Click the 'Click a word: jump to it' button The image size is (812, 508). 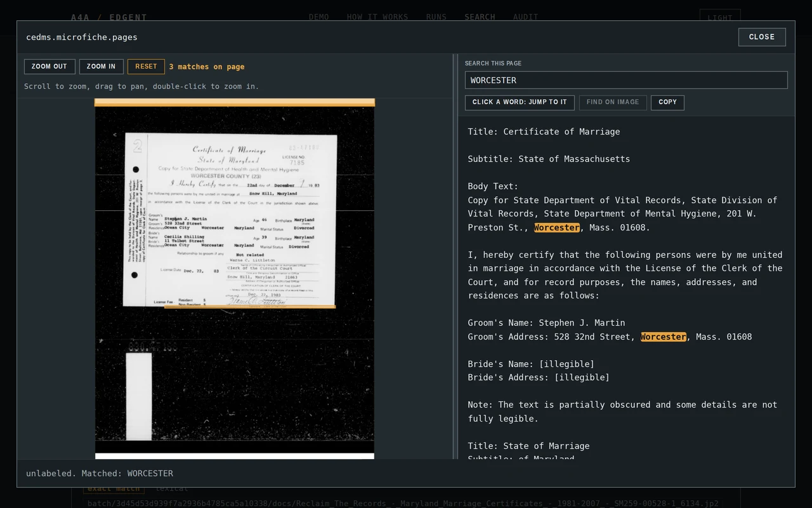pyautogui.click(x=520, y=102)
